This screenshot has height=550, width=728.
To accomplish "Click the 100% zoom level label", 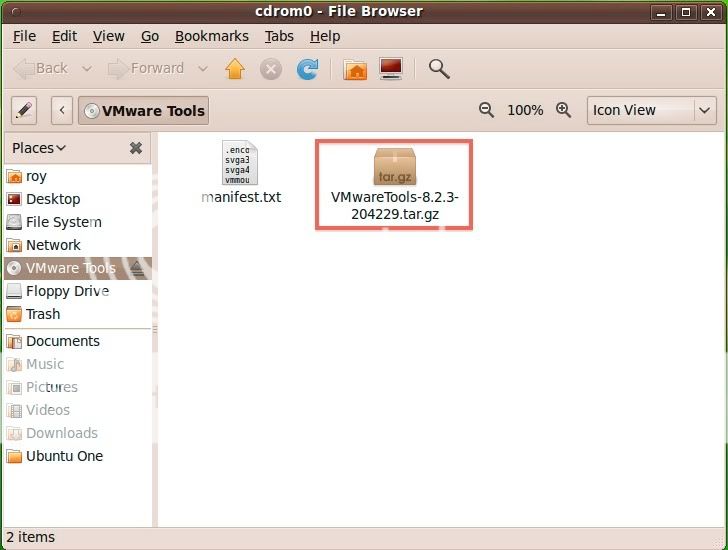I will (x=525, y=110).
